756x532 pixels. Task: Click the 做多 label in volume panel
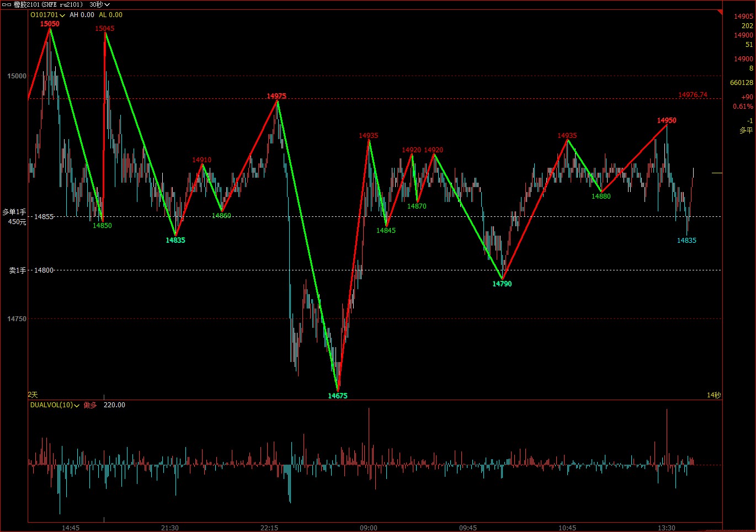90,405
